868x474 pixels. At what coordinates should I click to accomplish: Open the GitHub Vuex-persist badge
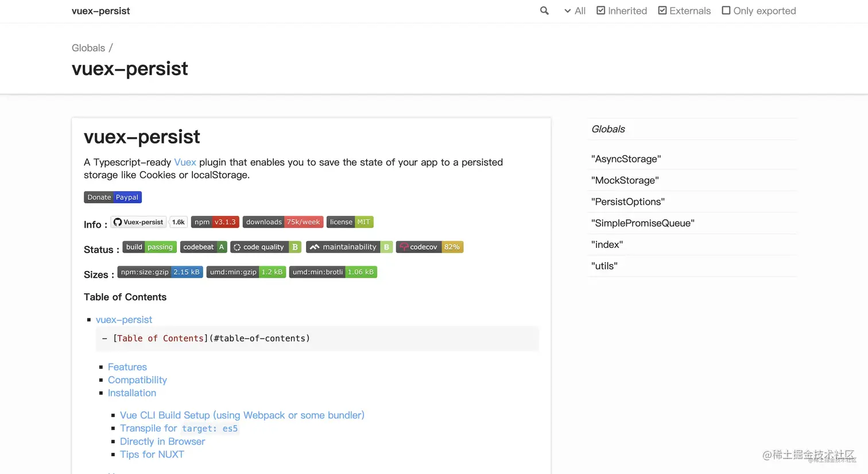click(138, 222)
